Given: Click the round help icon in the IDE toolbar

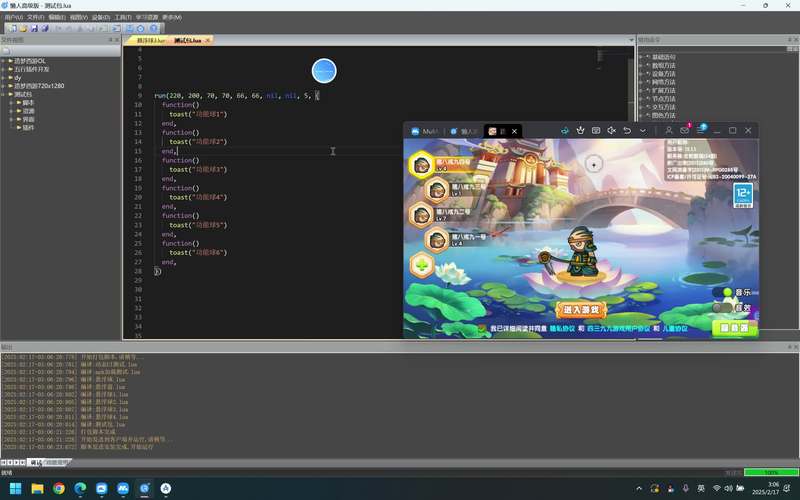Looking at the screenshot, I should tap(154, 29).
